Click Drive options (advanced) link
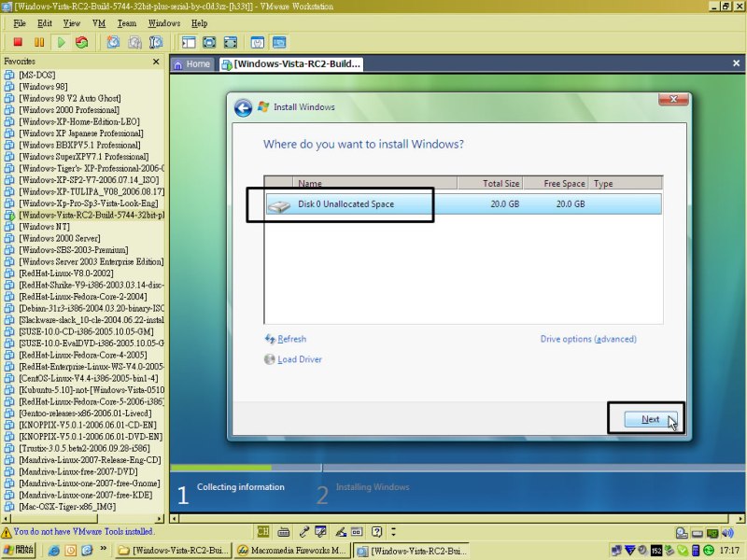This screenshot has width=747, height=560. (x=588, y=339)
